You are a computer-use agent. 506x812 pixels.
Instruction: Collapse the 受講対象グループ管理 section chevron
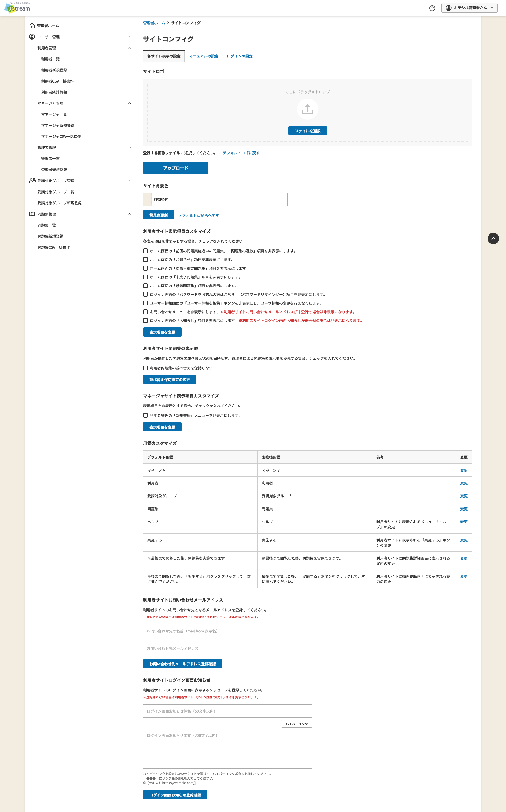click(129, 181)
